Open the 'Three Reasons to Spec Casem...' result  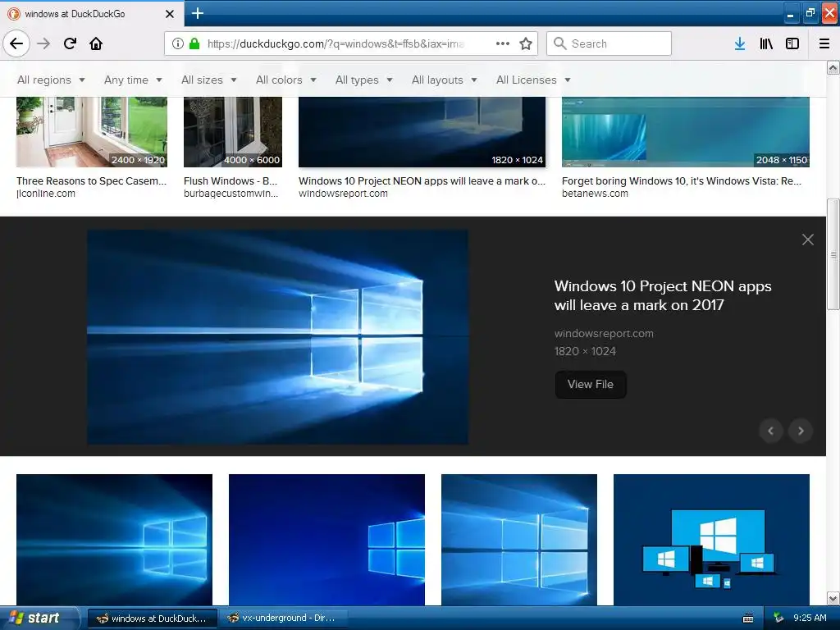tap(91, 180)
